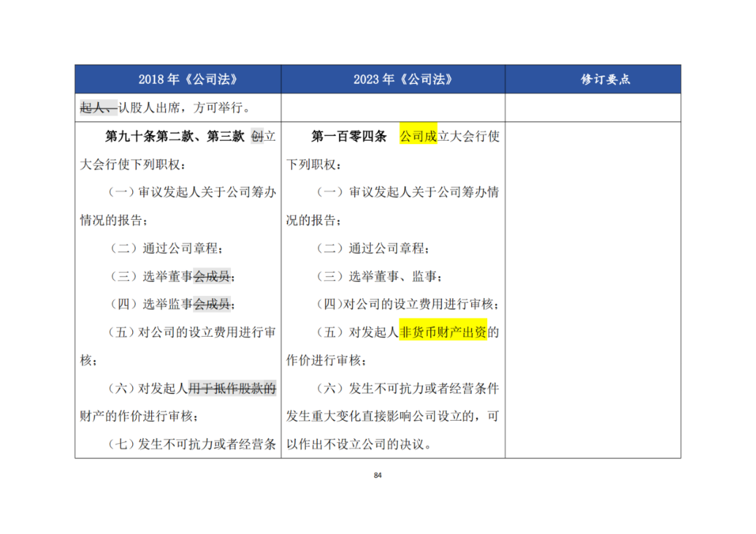Click 2023 item （一）审议发起人关于公司筹办情

click(x=407, y=192)
